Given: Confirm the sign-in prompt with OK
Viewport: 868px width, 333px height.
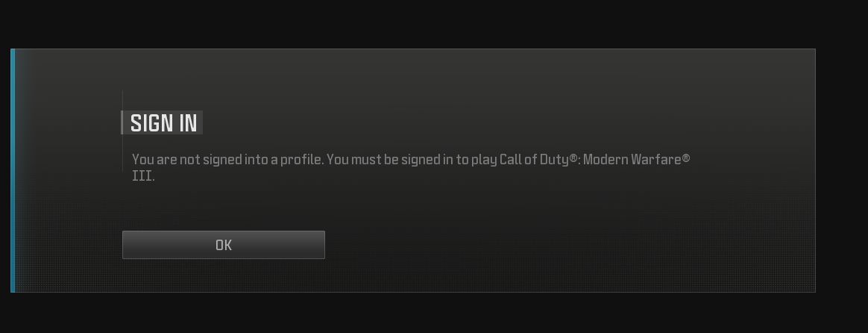Looking at the screenshot, I should (223, 245).
